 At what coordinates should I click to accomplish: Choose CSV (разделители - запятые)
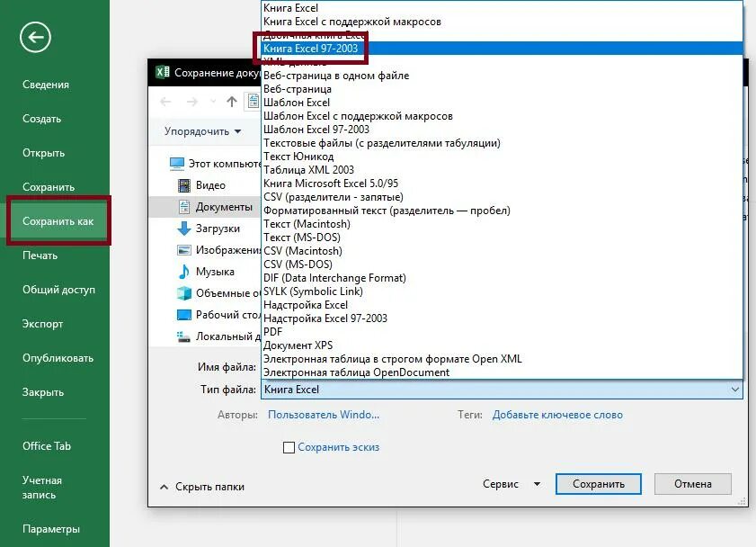502,197
